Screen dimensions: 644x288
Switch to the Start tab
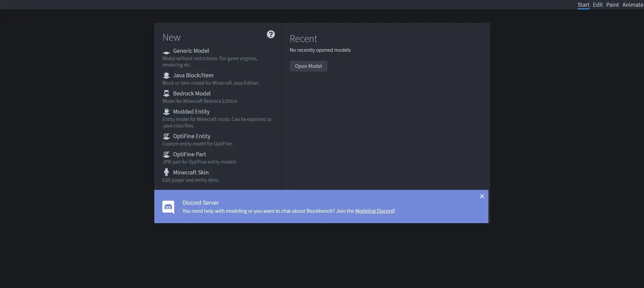(x=583, y=5)
